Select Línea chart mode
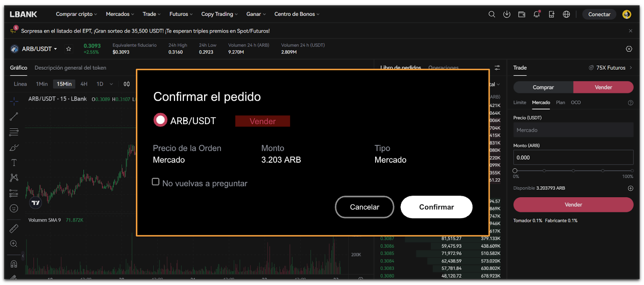Image resolution: width=644 pixels, height=285 pixels. (x=20, y=84)
